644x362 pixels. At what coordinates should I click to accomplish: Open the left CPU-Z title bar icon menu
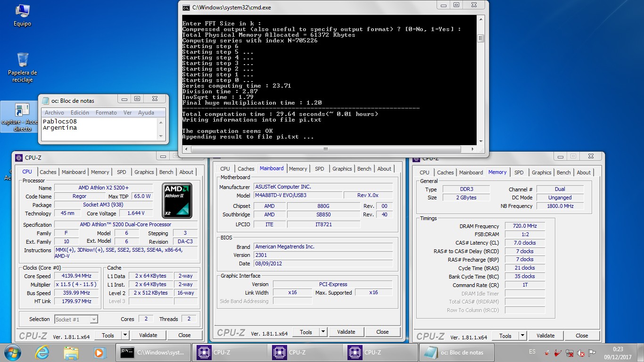point(19,158)
